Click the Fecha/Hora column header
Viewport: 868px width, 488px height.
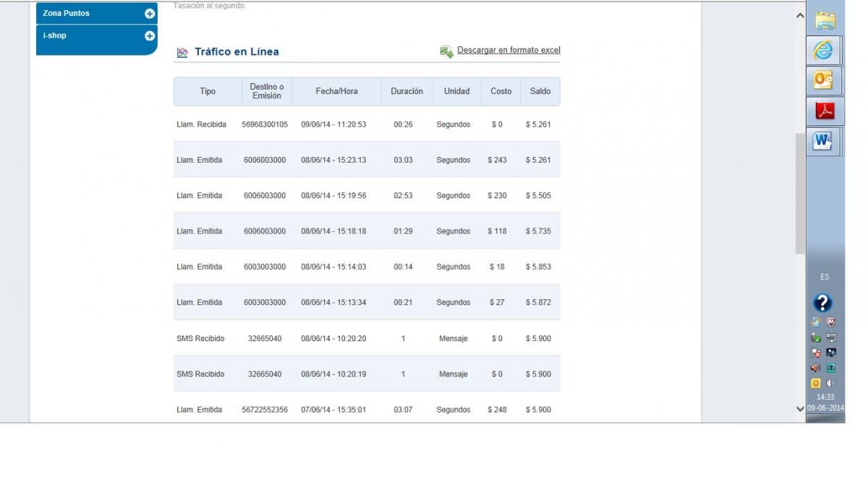coord(337,91)
